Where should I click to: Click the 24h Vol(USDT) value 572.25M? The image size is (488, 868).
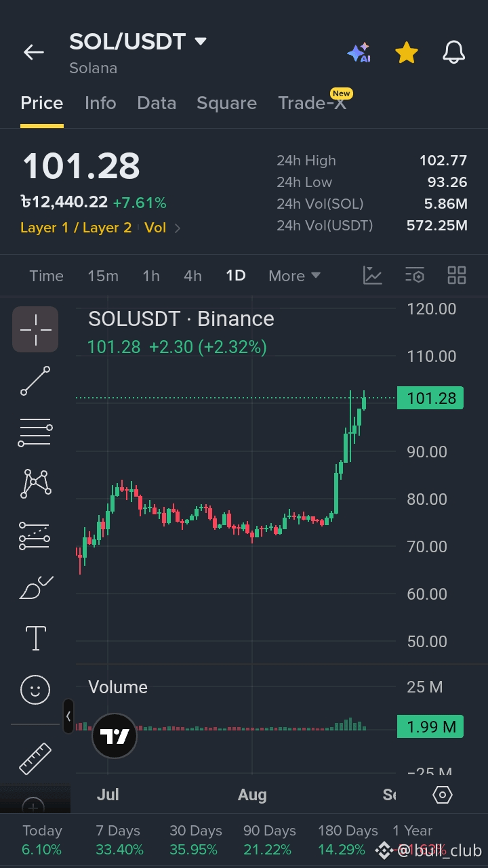[437, 226]
